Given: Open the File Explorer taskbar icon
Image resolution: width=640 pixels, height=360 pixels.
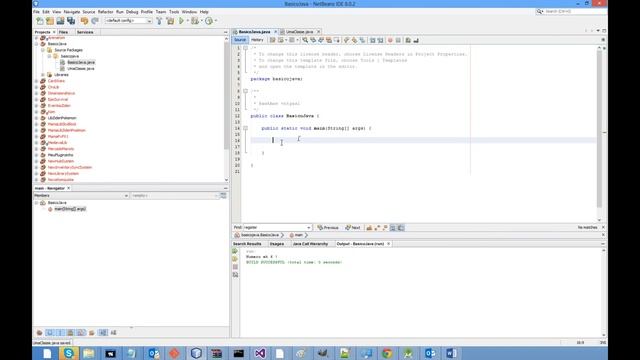Looking at the screenshot, I should (x=89, y=353).
